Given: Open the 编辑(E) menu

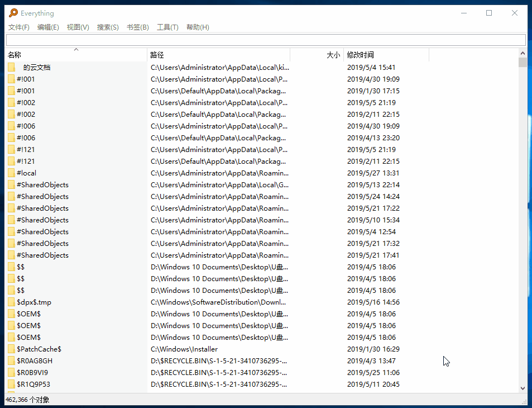Looking at the screenshot, I should [48, 27].
